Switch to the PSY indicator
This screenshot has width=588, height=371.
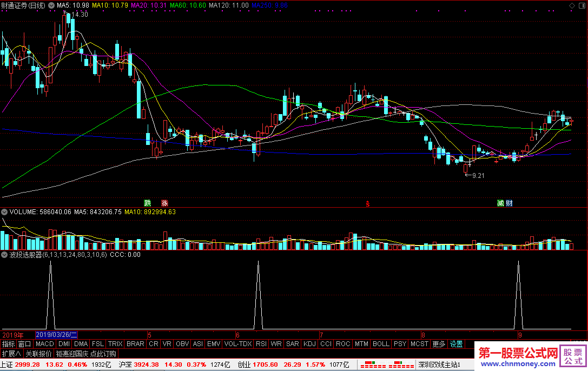pos(400,344)
